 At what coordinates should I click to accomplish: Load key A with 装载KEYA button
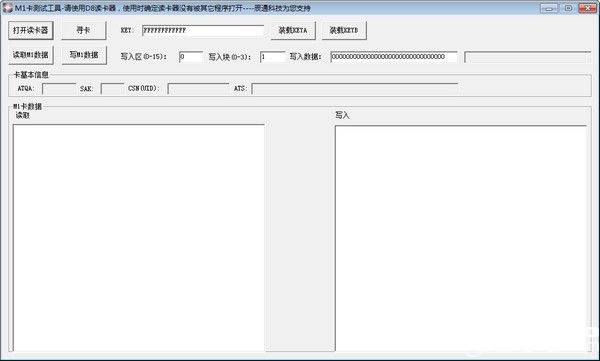coord(293,31)
